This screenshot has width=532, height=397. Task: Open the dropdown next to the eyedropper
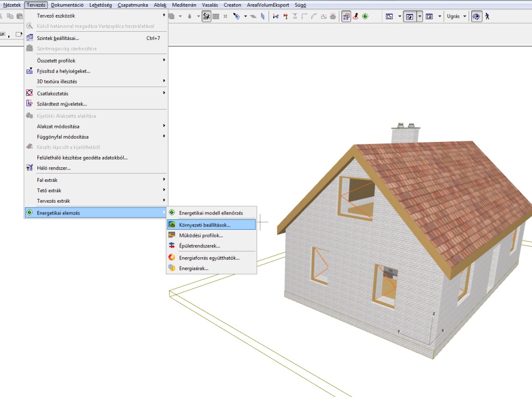[245, 16]
